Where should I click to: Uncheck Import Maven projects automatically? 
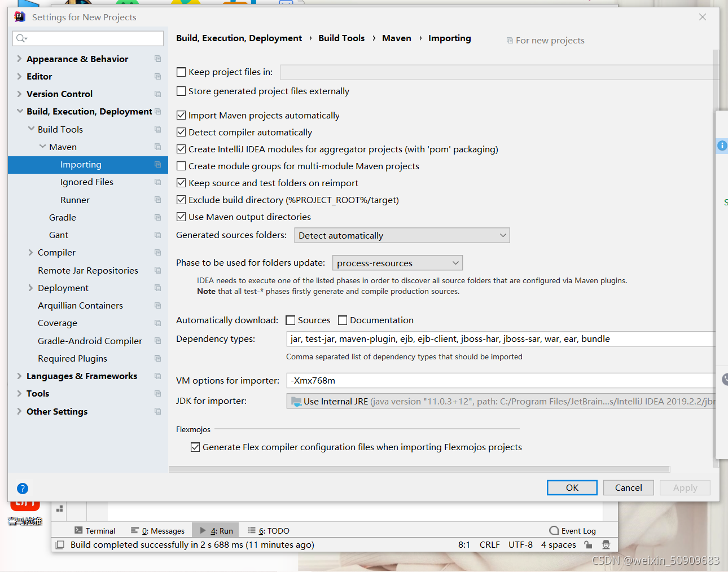[181, 115]
